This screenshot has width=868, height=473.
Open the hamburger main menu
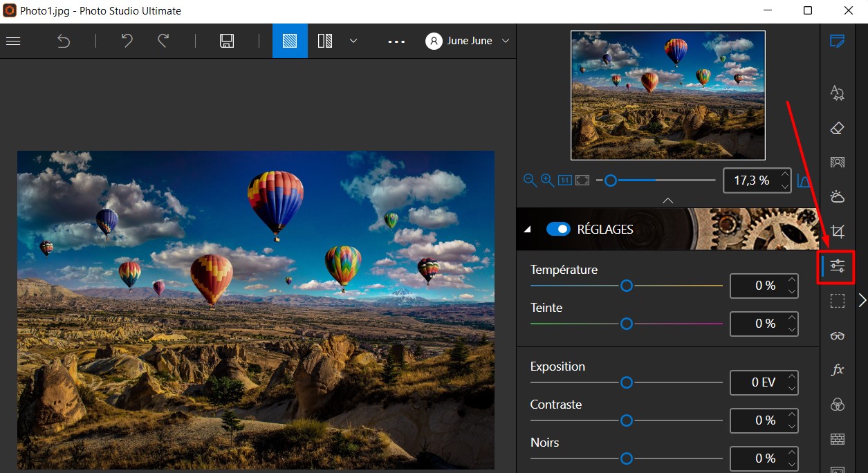(x=13, y=41)
